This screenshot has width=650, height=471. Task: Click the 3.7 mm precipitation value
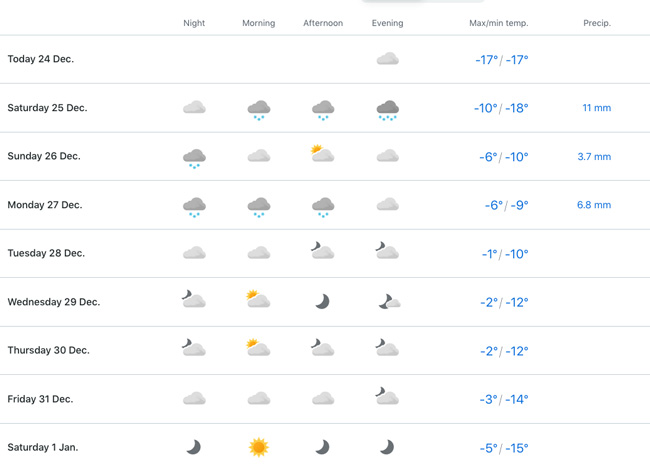pyautogui.click(x=594, y=157)
